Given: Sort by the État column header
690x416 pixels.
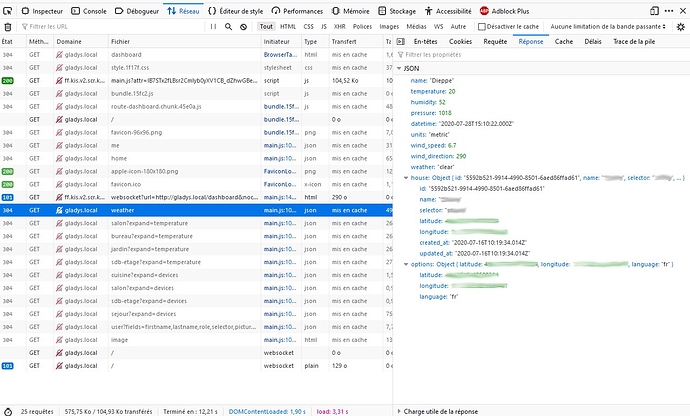Looking at the screenshot, I should click(x=13, y=41).
